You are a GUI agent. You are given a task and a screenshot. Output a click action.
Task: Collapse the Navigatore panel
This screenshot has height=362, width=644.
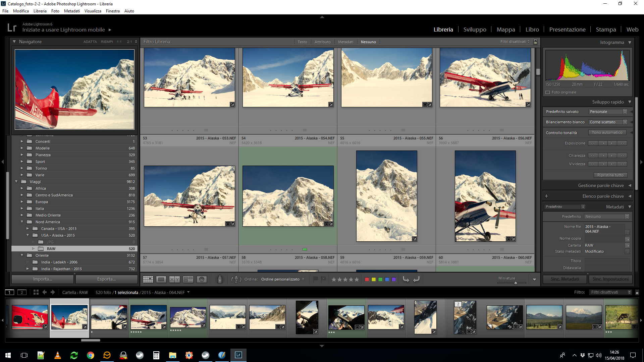coord(14,42)
